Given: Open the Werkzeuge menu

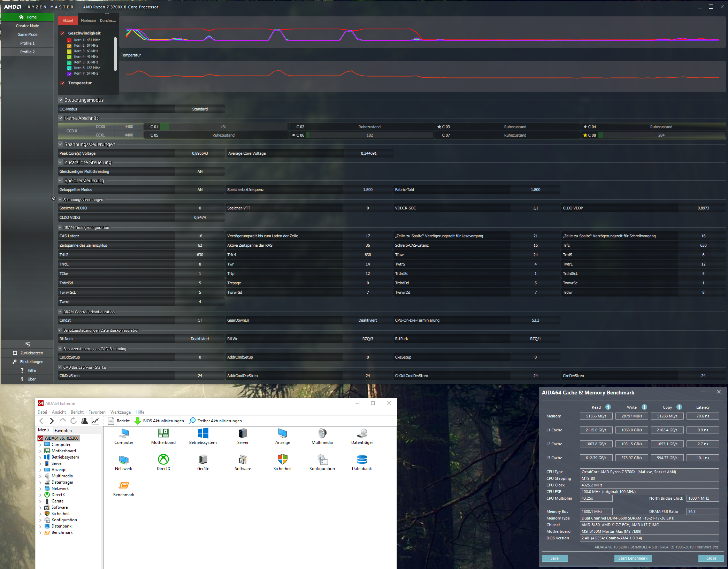Looking at the screenshot, I should pos(120,412).
